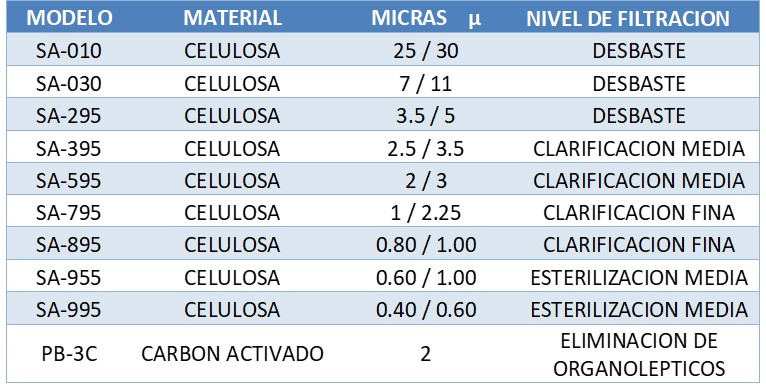Image resolution: width=766 pixels, height=389 pixels.
Task: Click the MATERIAL column header
Action: pyautogui.click(x=233, y=19)
